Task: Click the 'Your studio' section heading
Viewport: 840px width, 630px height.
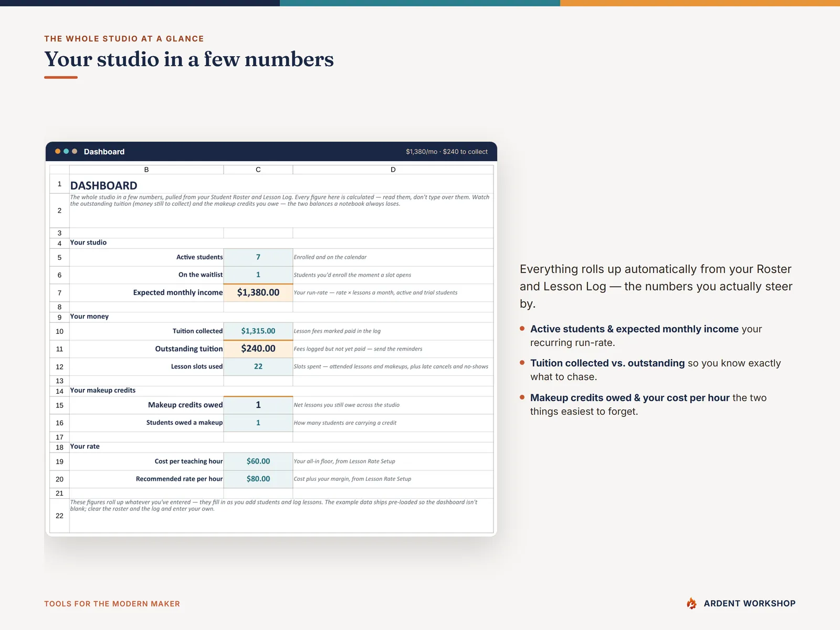Action: pos(88,243)
